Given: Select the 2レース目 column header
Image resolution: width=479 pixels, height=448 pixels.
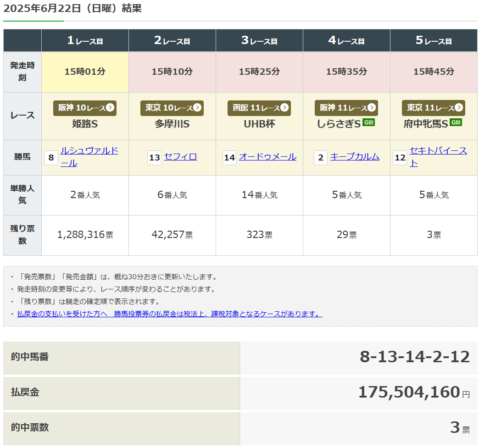Looking at the screenshot, I should [173, 40].
